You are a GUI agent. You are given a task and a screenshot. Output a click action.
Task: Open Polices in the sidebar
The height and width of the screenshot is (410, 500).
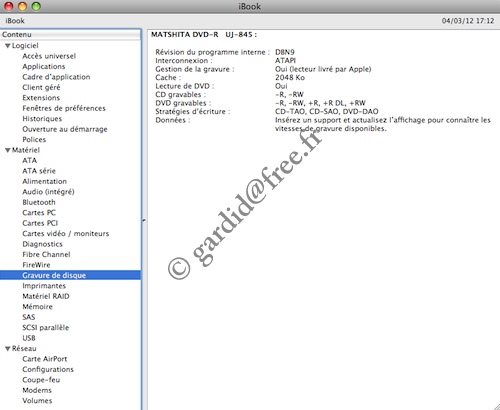click(34, 140)
